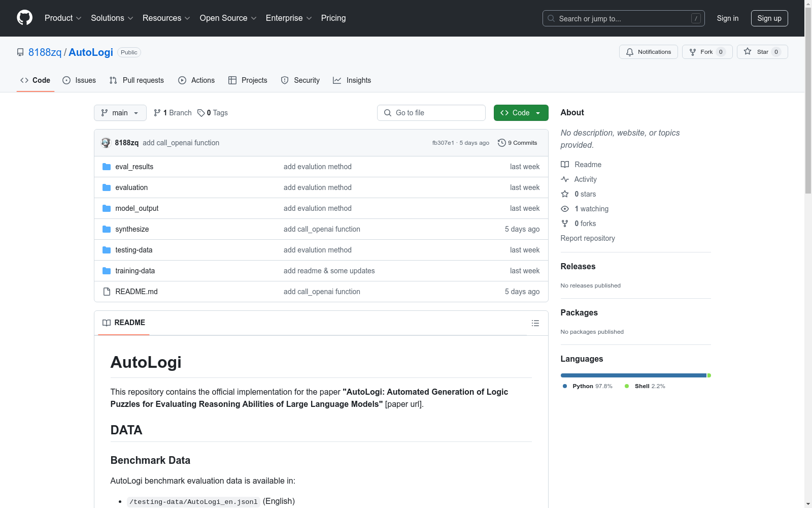The height and width of the screenshot is (508, 812).
Task: Click the watching eye icon
Action: pyautogui.click(x=565, y=209)
